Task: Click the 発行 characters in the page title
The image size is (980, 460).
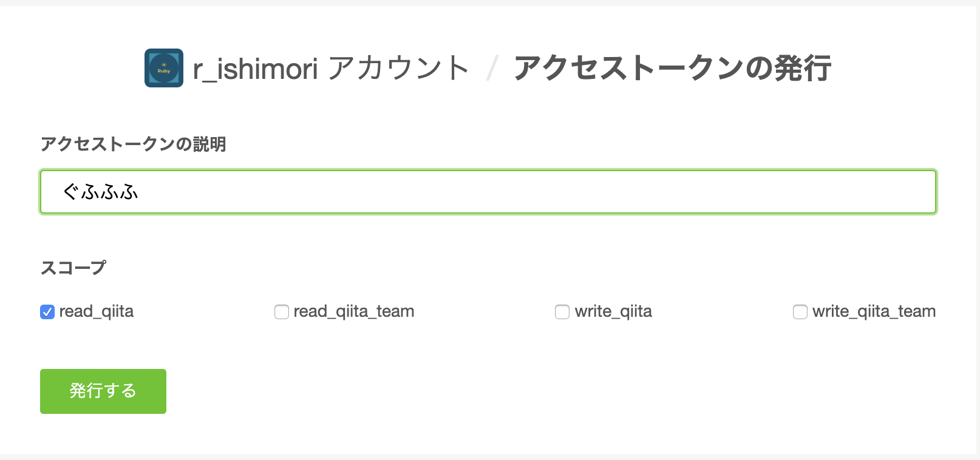Action: tap(801, 68)
